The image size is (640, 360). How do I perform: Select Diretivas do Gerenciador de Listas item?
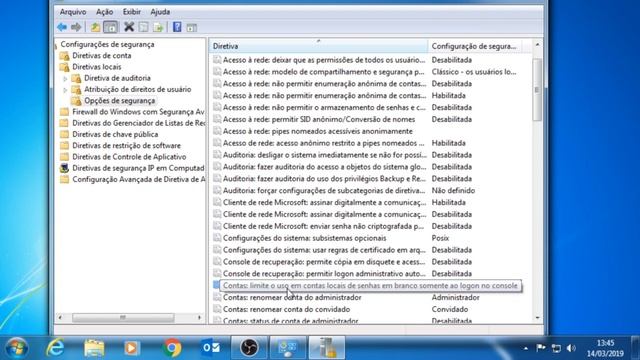[139, 123]
